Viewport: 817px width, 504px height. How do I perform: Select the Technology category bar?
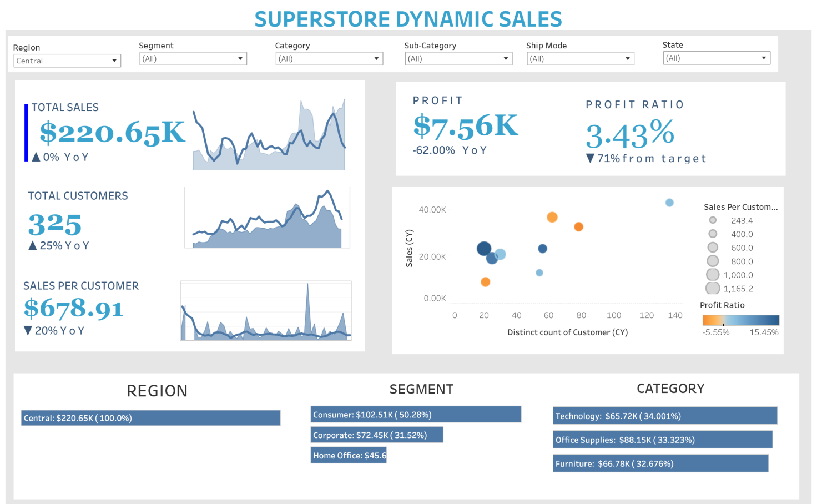tap(665, 416)
